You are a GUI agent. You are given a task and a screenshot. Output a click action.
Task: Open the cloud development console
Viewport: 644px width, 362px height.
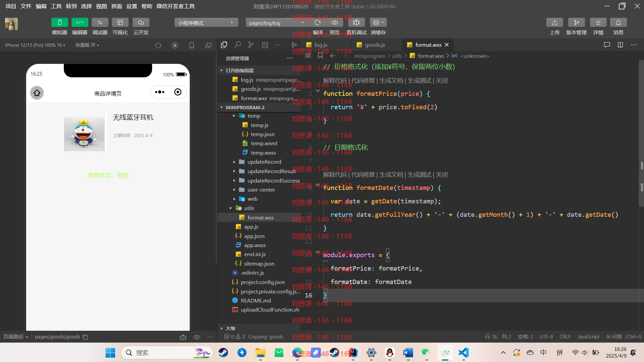pos(141,23)
